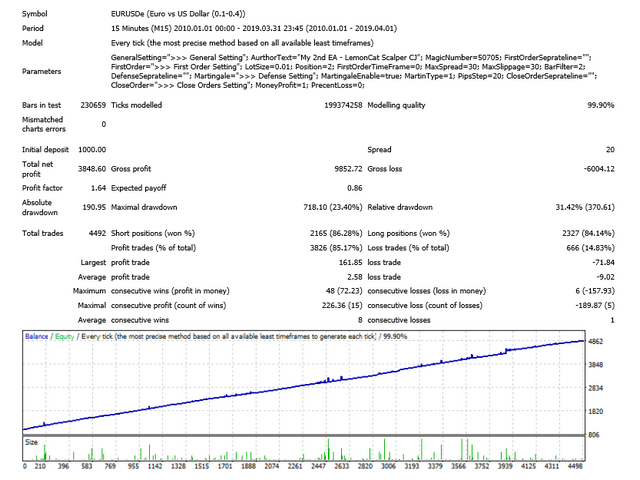Click the Bars in test value 230659

click(93, 105)
